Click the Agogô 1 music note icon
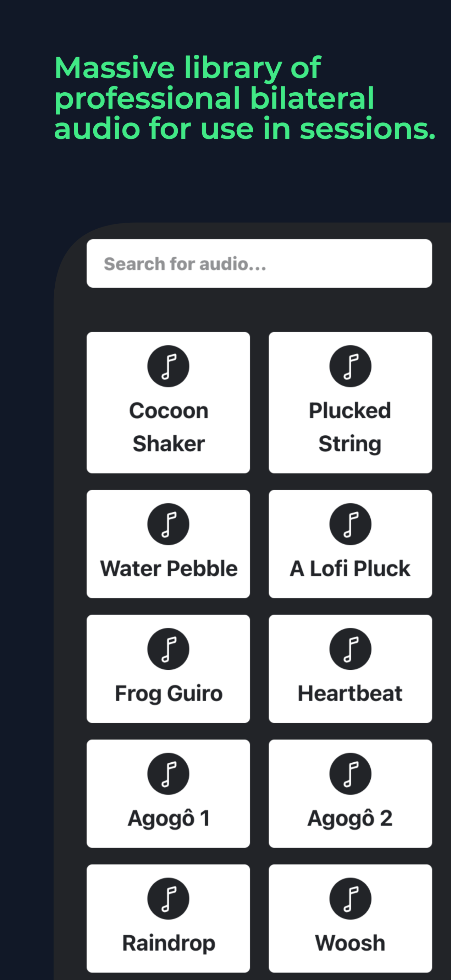The height and width of the screenshot is (980, 451). [168, 773]
